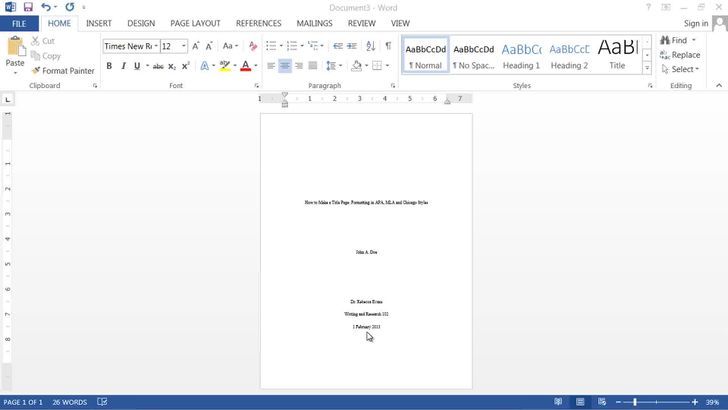Toggle italic formatting
The height and width of the screenshot is (410, 728).
[123, 66]
